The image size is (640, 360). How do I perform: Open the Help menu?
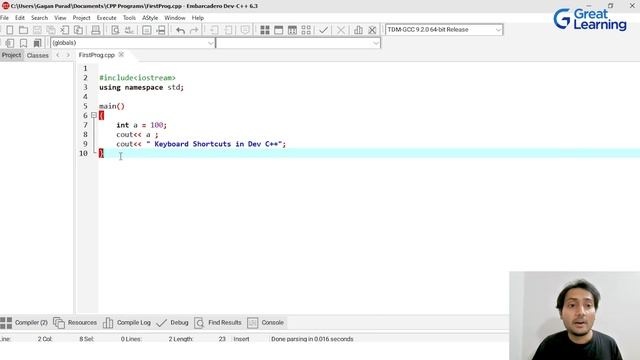coord(198,18)
